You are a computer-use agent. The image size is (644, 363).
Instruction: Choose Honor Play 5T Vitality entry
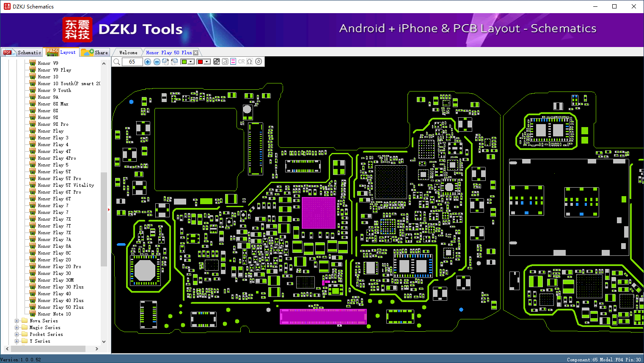(66, 185)
